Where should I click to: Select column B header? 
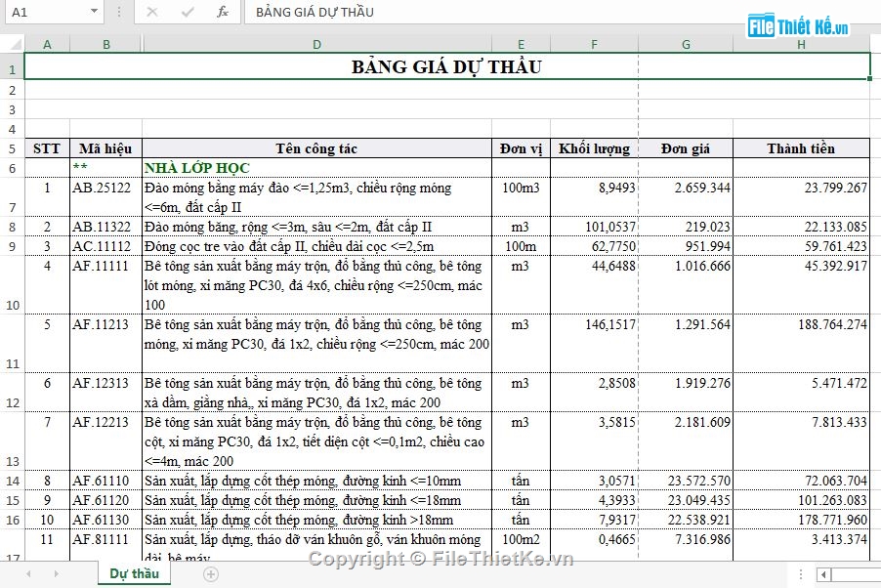[x=106, y=44]
